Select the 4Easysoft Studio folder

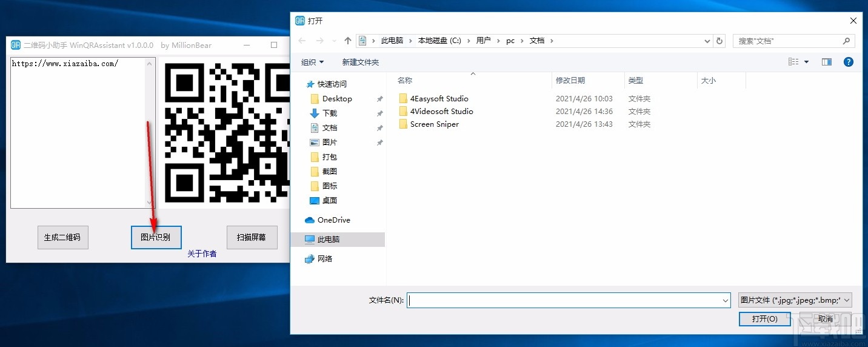pyautogui.click(x=439, y=98)
